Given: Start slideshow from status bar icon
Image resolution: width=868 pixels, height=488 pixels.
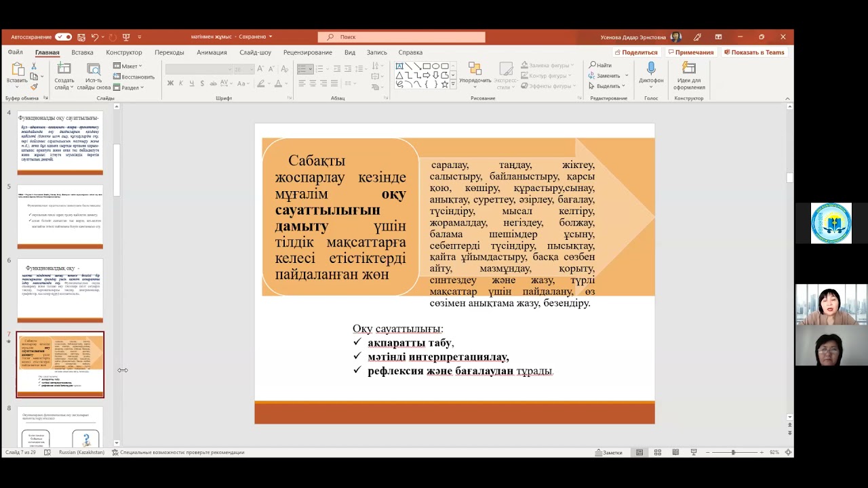Looking at the screenshot, I should click(x=694, y=452).
